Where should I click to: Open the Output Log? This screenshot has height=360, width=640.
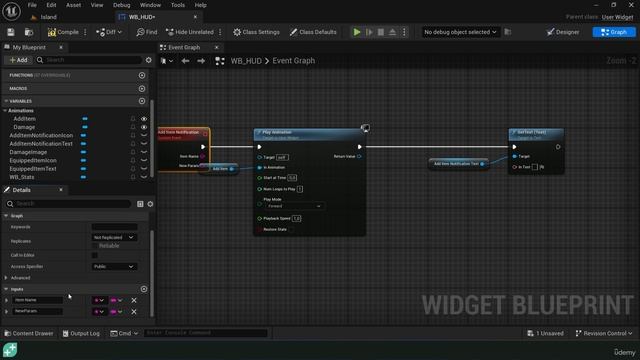81,333
